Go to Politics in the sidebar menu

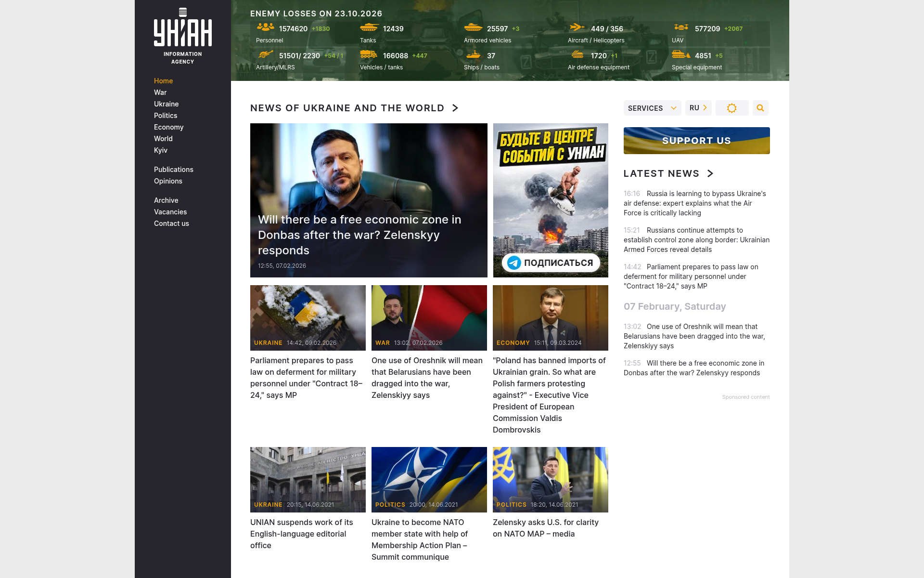(x=166, y=116)
